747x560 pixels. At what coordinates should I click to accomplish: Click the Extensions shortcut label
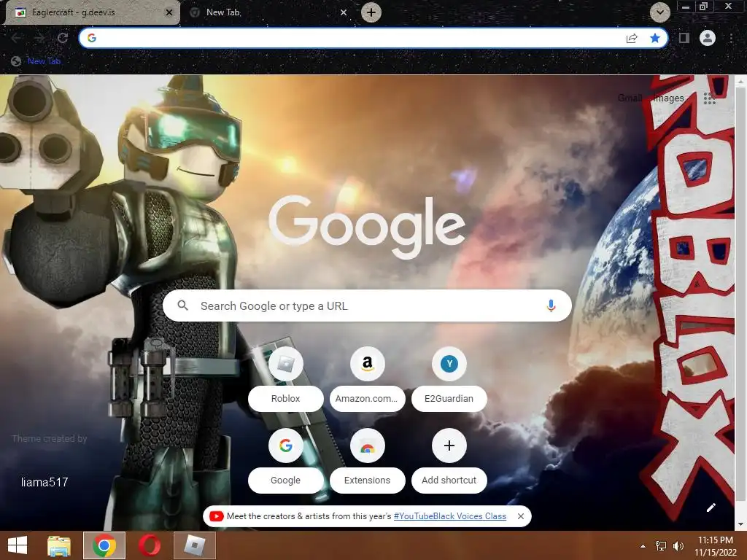(x=368, y=481)
